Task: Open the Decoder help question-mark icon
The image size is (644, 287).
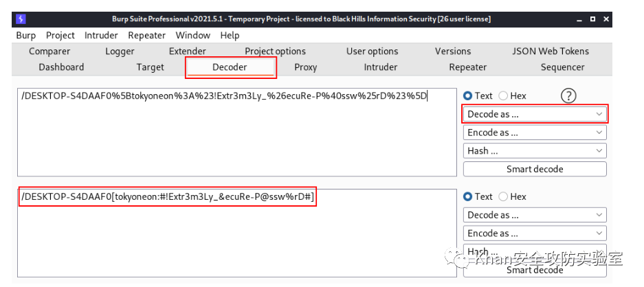Action: [568, 96]
